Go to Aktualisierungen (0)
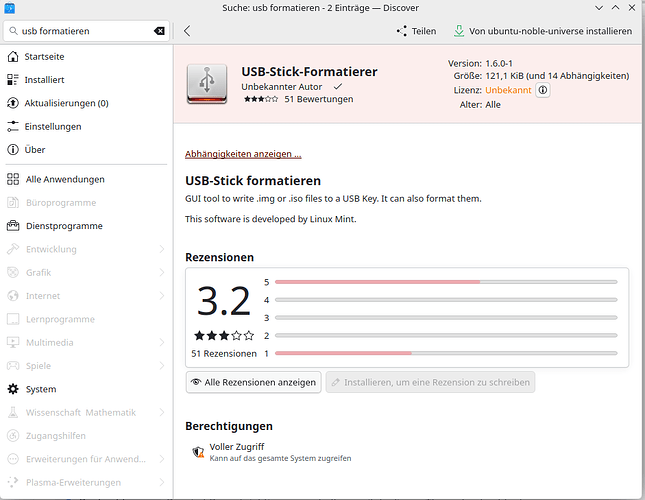 (x=67, y=103)
